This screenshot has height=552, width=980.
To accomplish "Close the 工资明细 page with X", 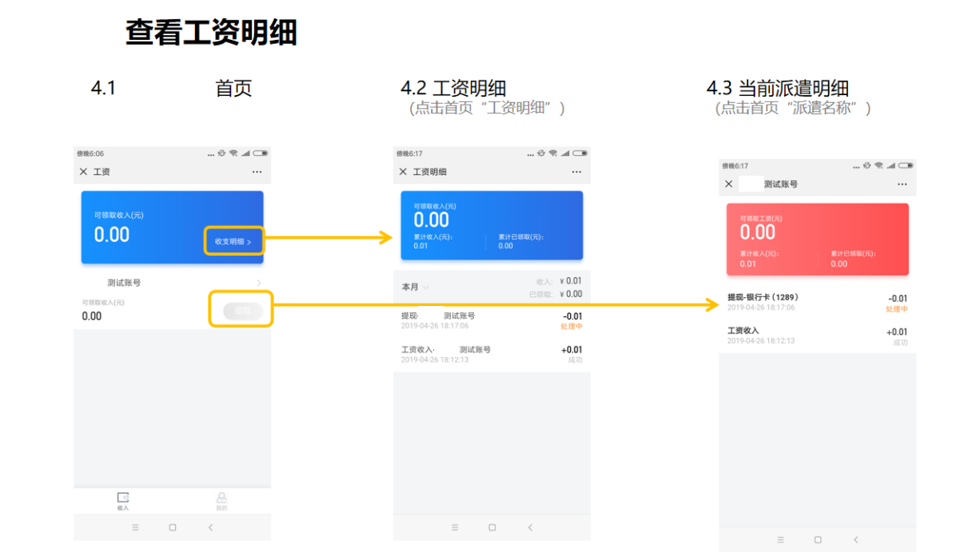I will pyautogui.click(x=403, y=172).
